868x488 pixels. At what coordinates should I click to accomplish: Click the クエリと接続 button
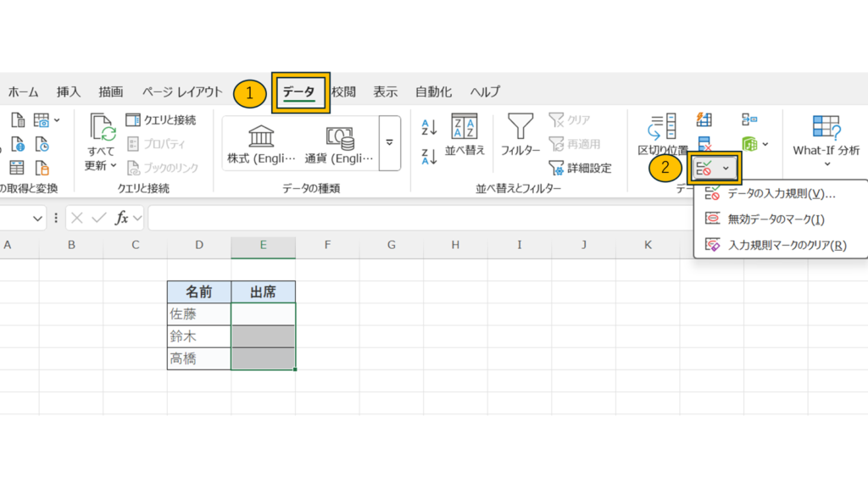[x=160, y=120]
